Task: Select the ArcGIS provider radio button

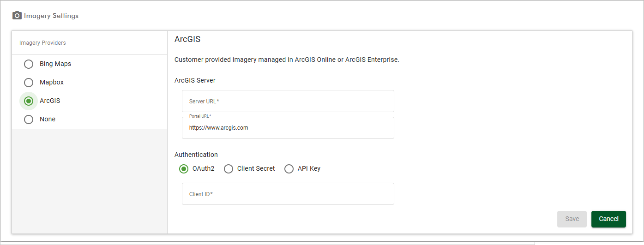Action: pyautogui.click(x=29, y=101)
